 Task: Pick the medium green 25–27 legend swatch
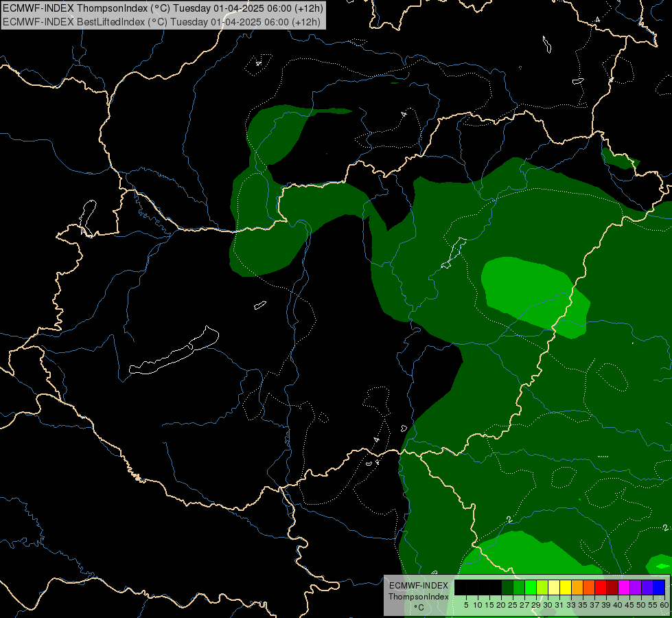[x=519, y=587]
